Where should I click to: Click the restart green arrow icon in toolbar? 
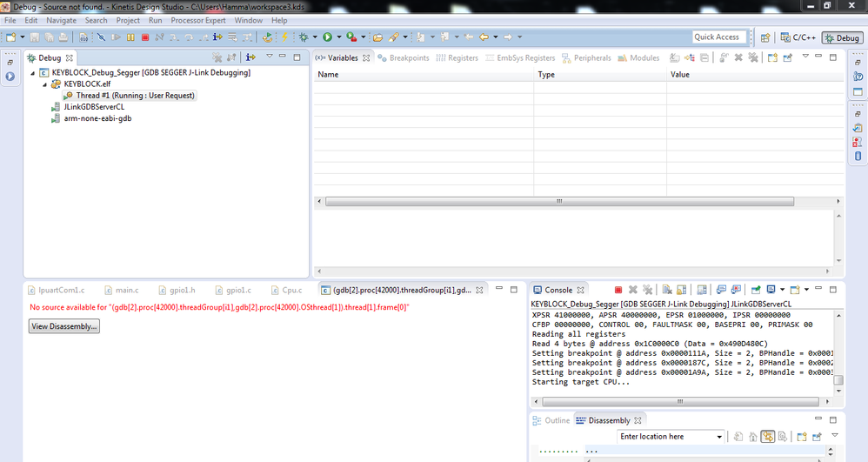(x=267, y=37)
